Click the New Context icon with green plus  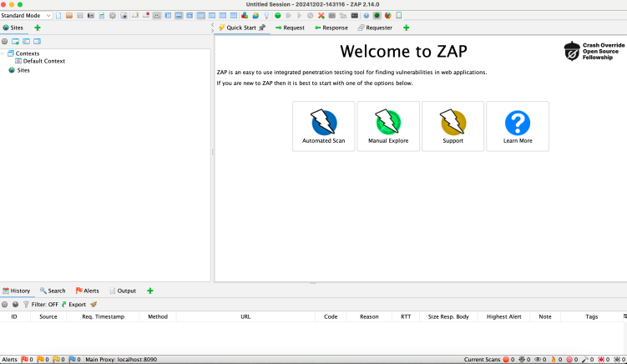coord(15,41)
